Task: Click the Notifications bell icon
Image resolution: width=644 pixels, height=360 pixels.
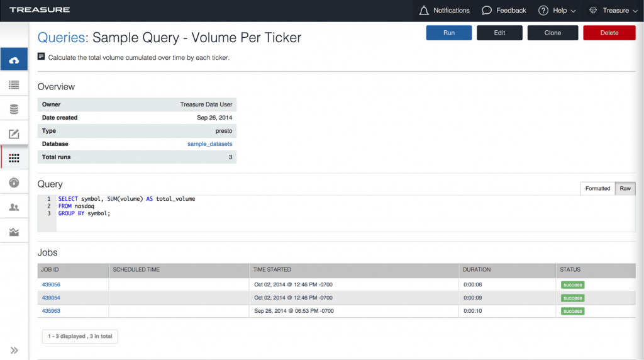Action: (423, 11)
